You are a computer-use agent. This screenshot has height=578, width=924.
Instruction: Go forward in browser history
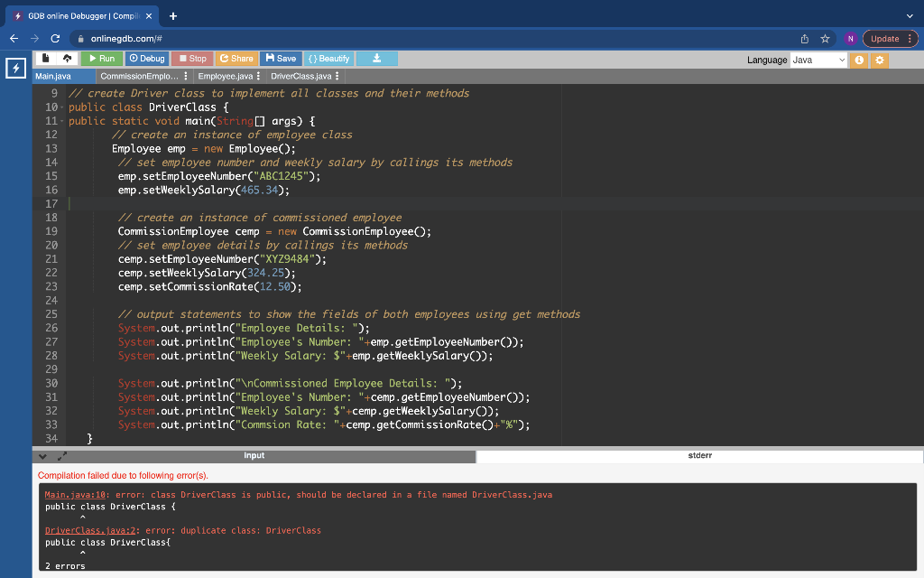click(35, 38)
